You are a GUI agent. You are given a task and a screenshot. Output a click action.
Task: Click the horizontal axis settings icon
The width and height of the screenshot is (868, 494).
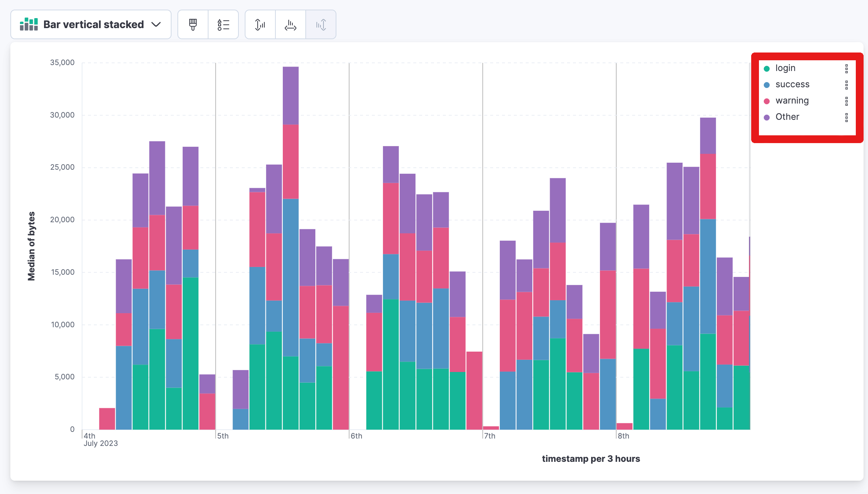click(290, 24)
